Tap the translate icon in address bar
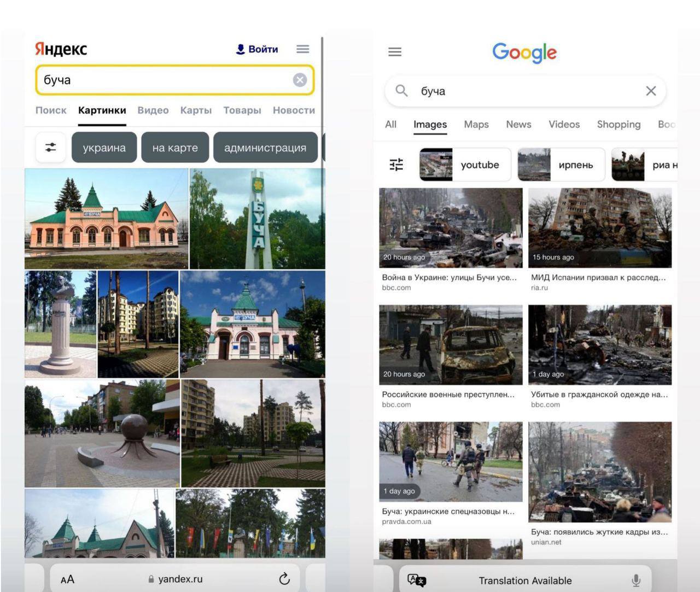The image size is (700, 592). (417, 581)
